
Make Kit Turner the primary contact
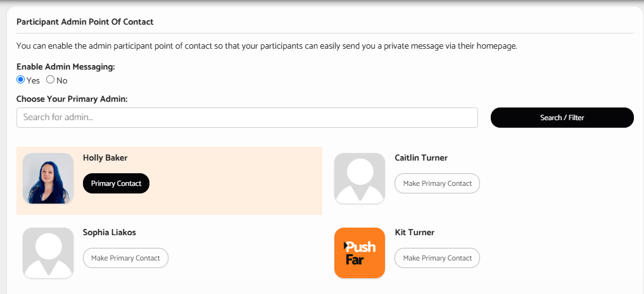[x=437, y=258]
